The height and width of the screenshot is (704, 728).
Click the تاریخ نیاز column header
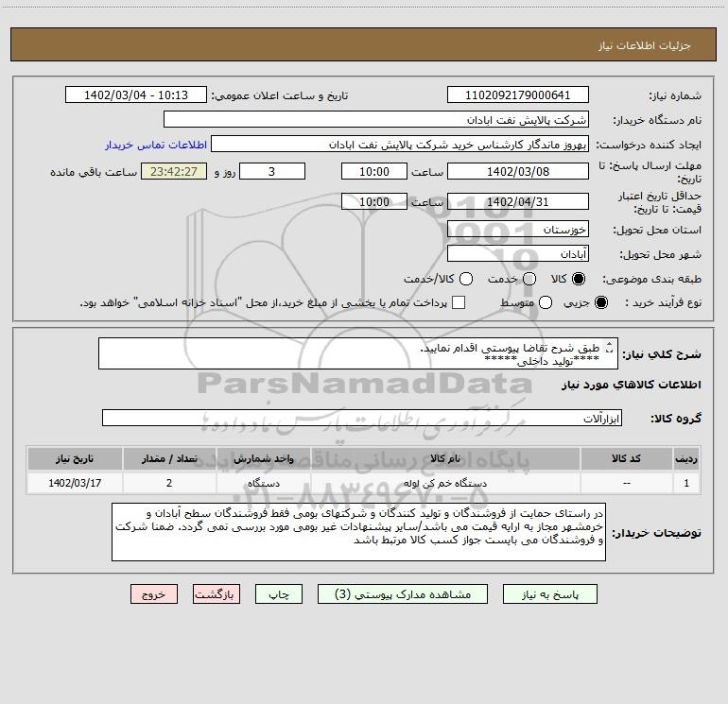tap(75, 458)
